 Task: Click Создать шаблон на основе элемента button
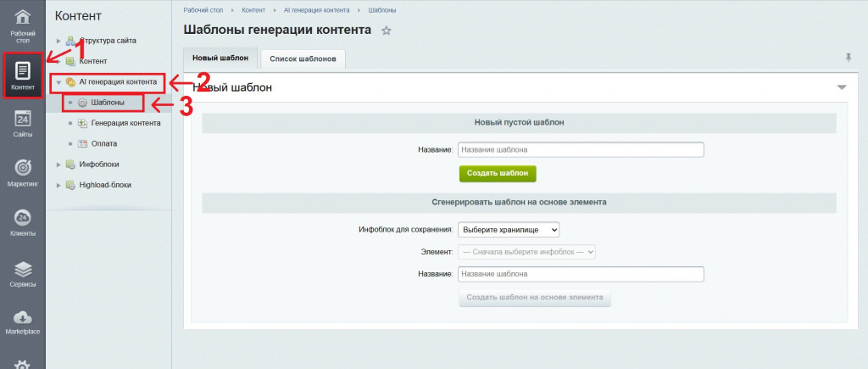coord(535,298)
